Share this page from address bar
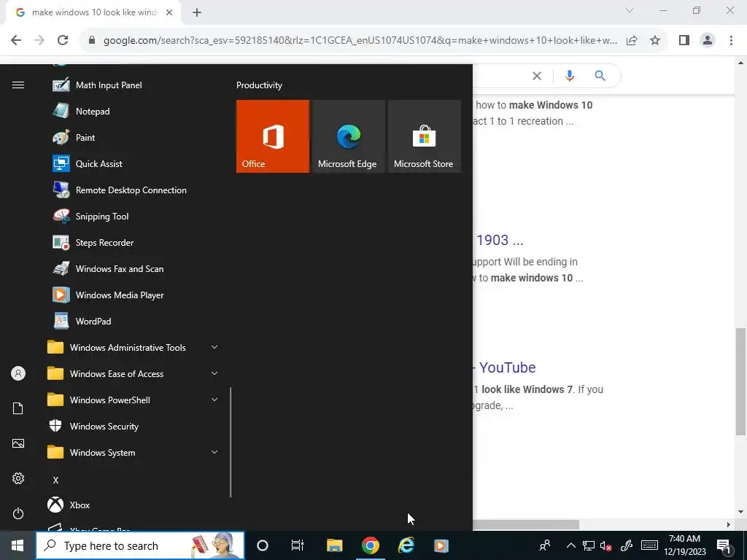 pyautogui.click(x=632, y=40)
